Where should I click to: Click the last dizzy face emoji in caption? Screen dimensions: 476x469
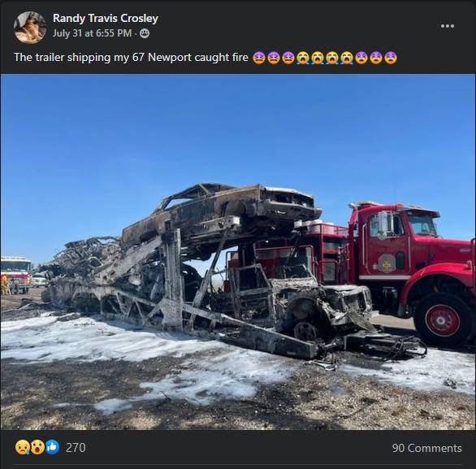(x=391, y=58)
